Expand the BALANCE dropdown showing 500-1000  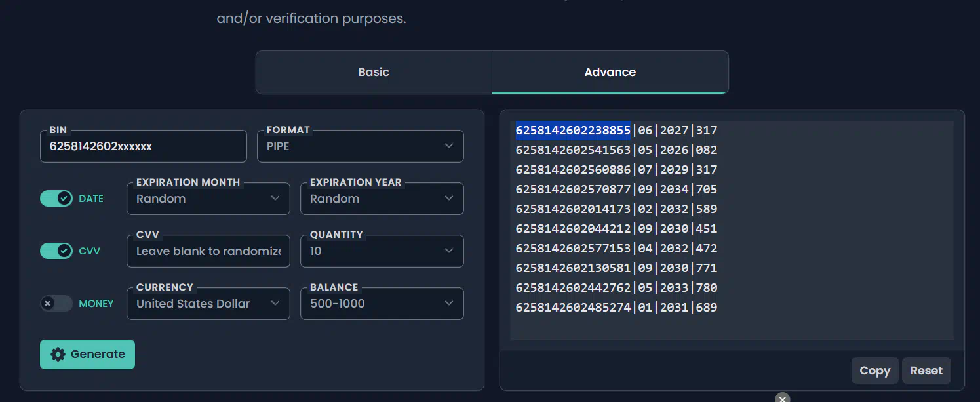pyautogui.click(x=382, y=304)
